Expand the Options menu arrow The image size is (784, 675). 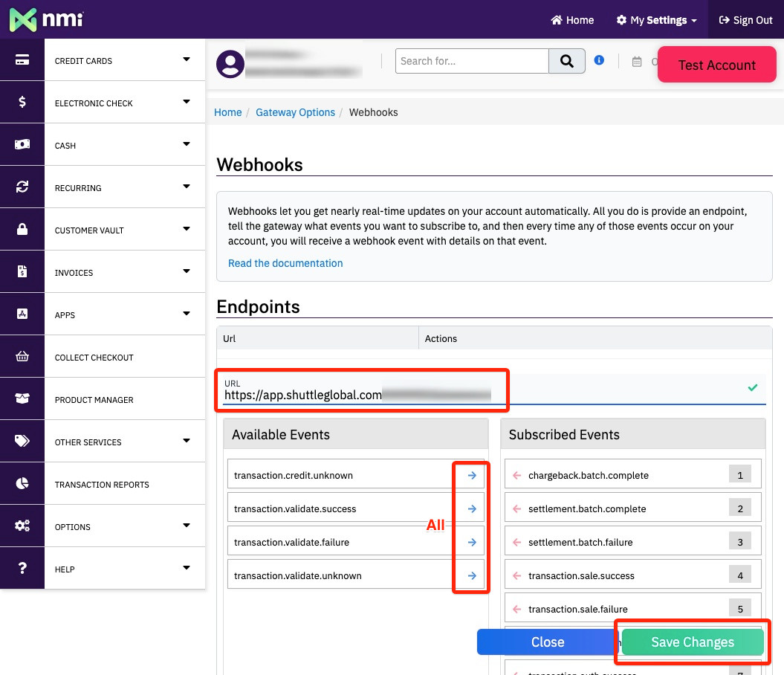[x=187, y=526]
